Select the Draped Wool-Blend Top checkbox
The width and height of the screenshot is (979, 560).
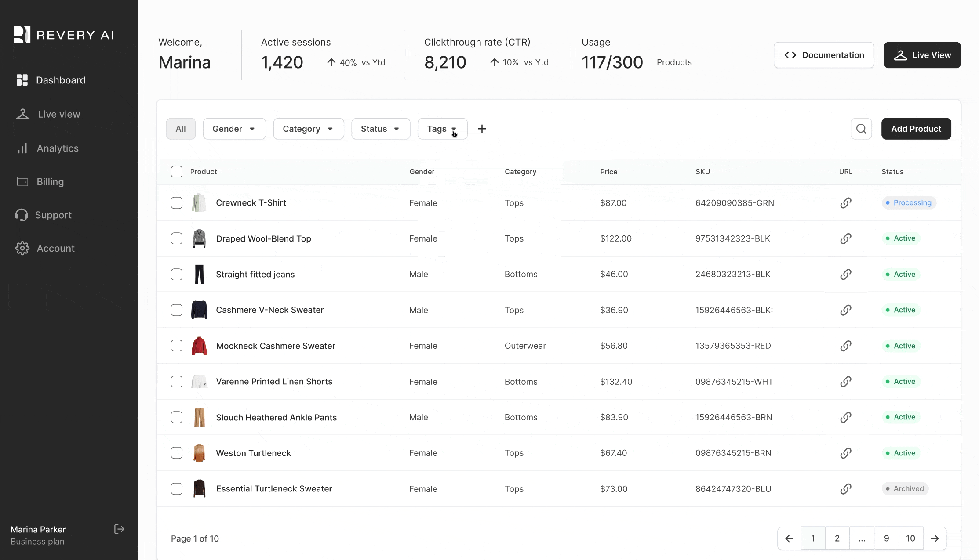[176, 238]
